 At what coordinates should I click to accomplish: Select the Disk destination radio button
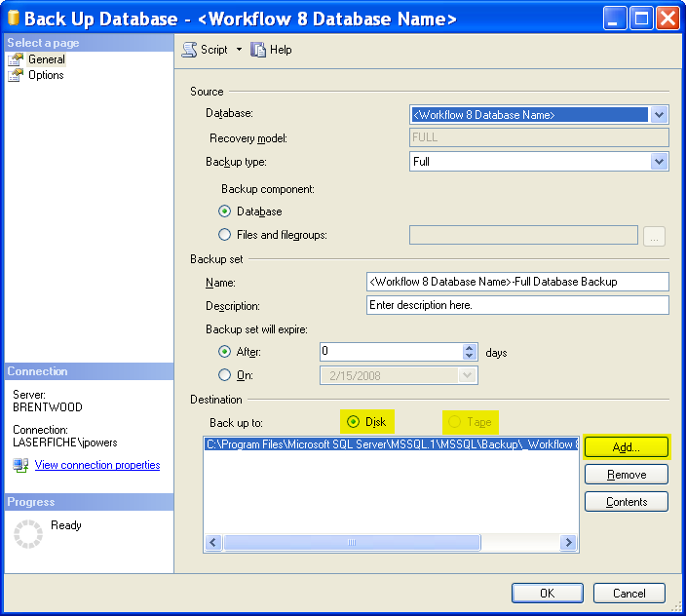[353, 422]
